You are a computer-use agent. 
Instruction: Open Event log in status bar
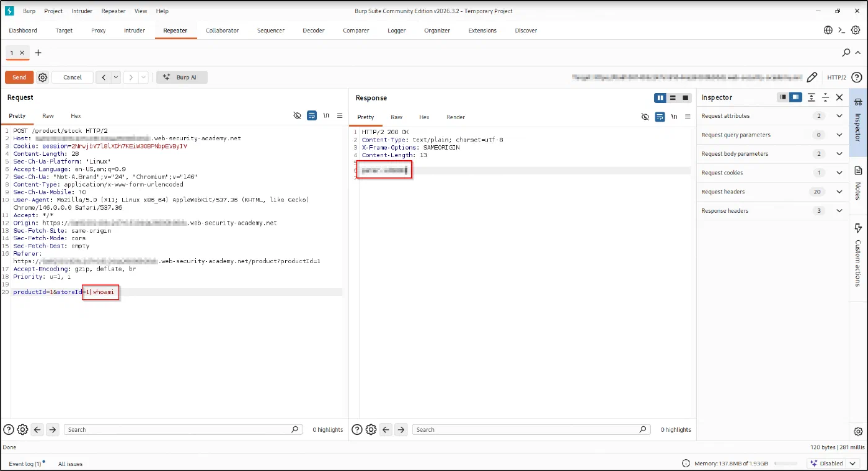tap(26, 464)
